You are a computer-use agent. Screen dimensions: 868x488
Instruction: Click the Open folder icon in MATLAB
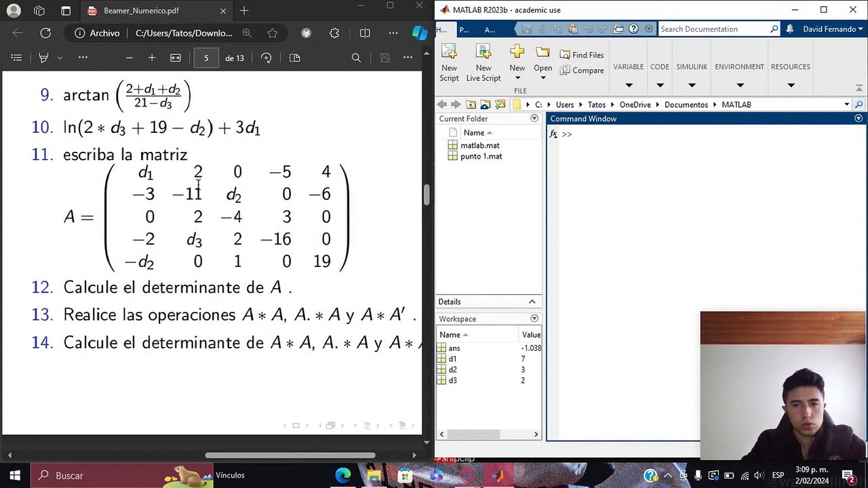pos(542,52)
